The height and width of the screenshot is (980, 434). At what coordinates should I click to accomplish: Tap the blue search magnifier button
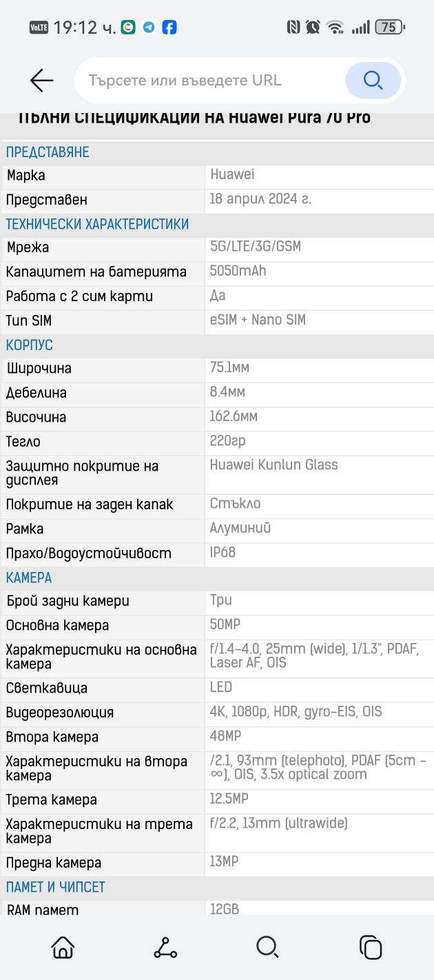point(373,81)
